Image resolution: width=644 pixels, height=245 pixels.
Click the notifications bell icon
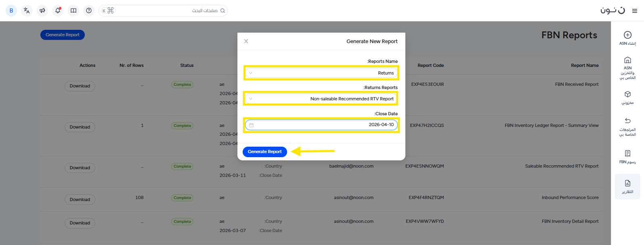pos(58,10)
